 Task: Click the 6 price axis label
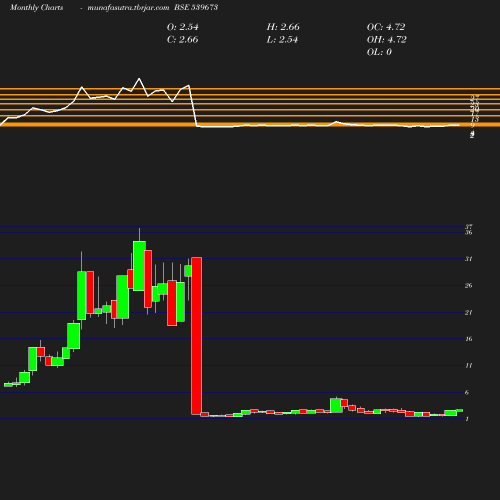coord(467,392)
